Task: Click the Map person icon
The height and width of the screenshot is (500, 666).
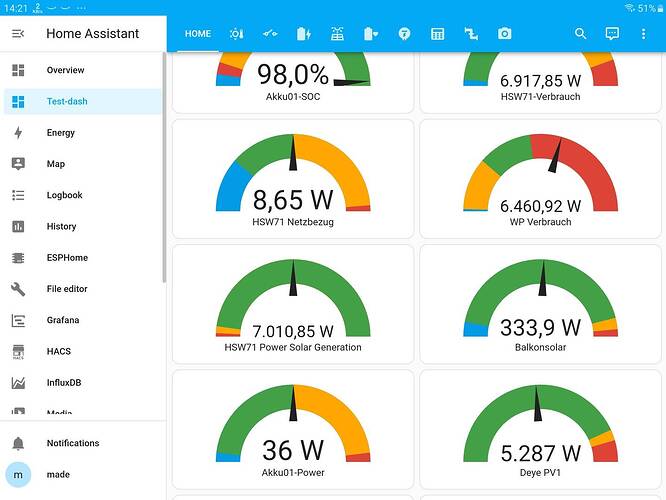Action: point(18,164)
